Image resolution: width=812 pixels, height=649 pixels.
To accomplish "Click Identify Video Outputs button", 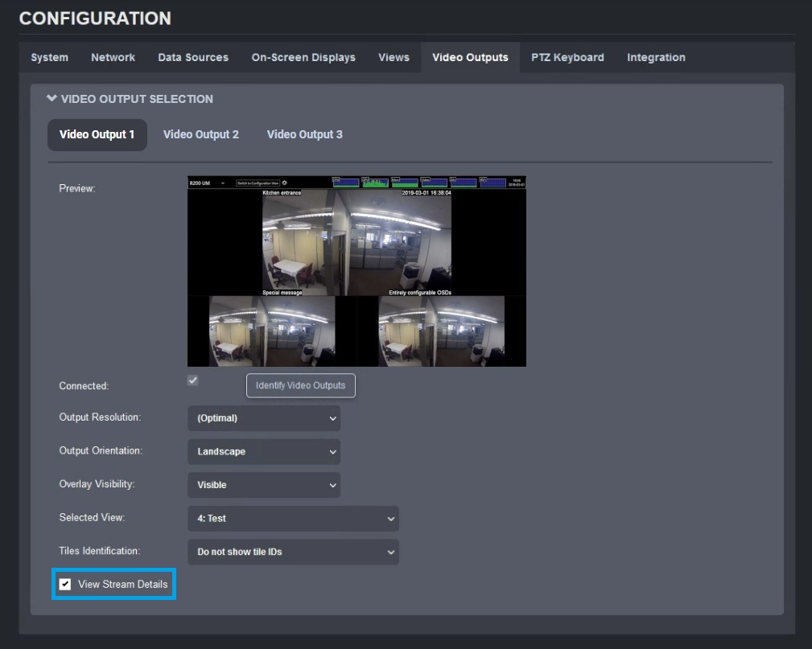I will tap(301, 385).
